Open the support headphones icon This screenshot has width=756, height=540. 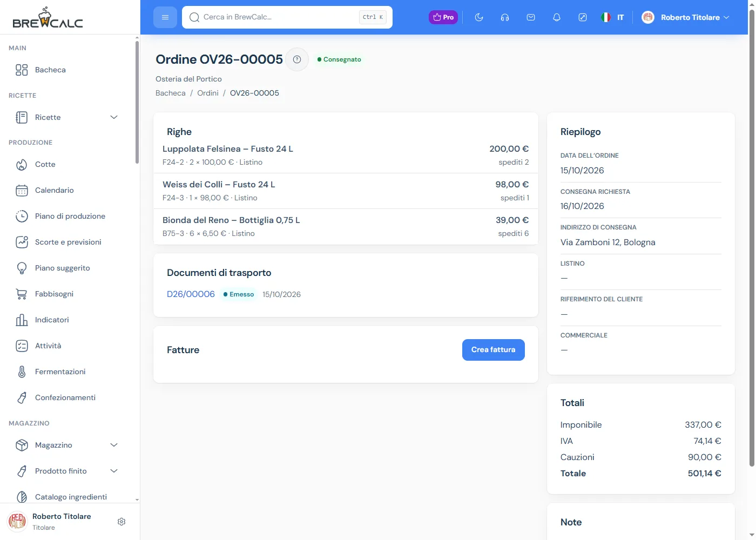(x=505, y=17)
